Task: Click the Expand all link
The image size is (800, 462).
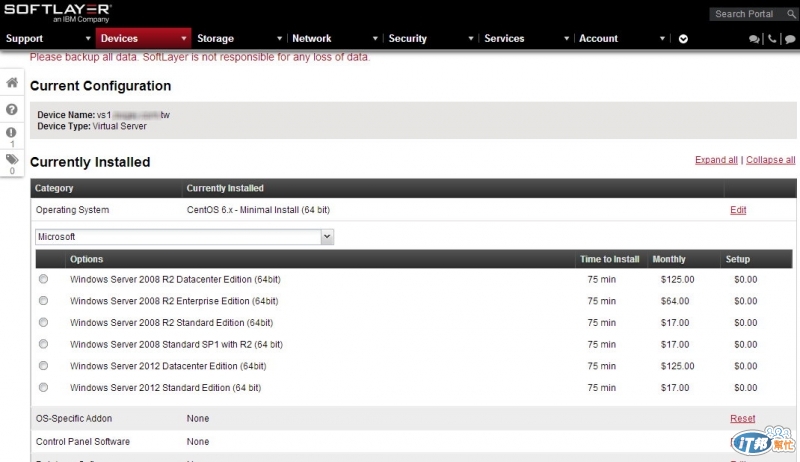Action: (716, 160)
